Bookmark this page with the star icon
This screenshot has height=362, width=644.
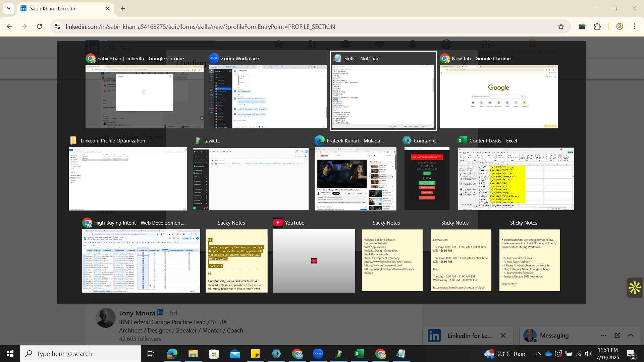point(561,26)
